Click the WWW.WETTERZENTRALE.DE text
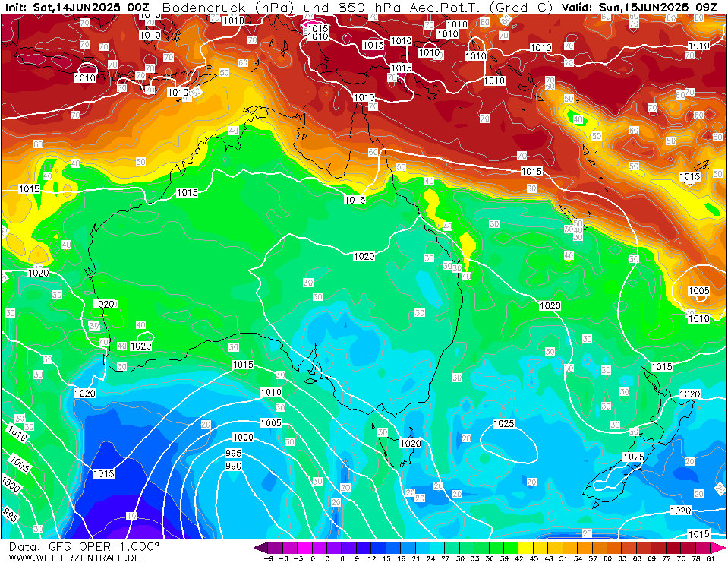The height and width of the screenshot is (563, 728). pos(74,558)
